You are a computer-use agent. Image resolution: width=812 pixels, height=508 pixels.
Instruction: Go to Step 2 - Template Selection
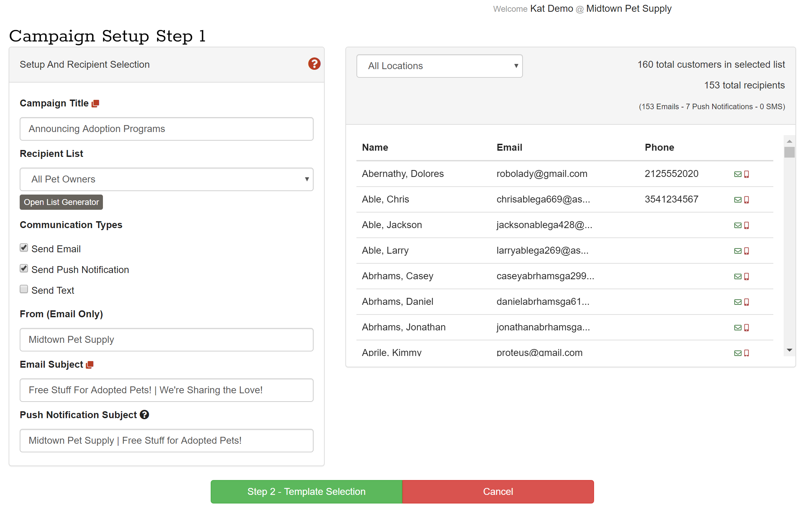pyautogui.click(x=306, y=491)
